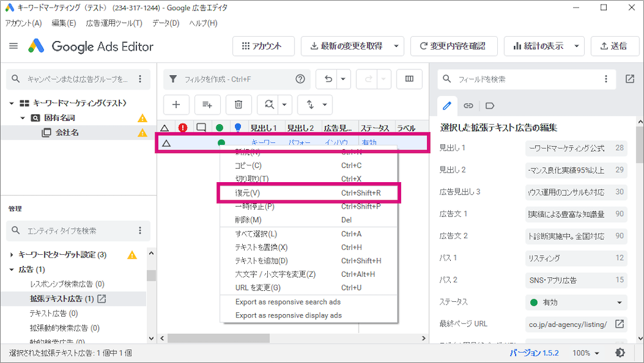644x363 pixels.
Task: Select 会社名 ad group in tree
Action: click(67, 133)
